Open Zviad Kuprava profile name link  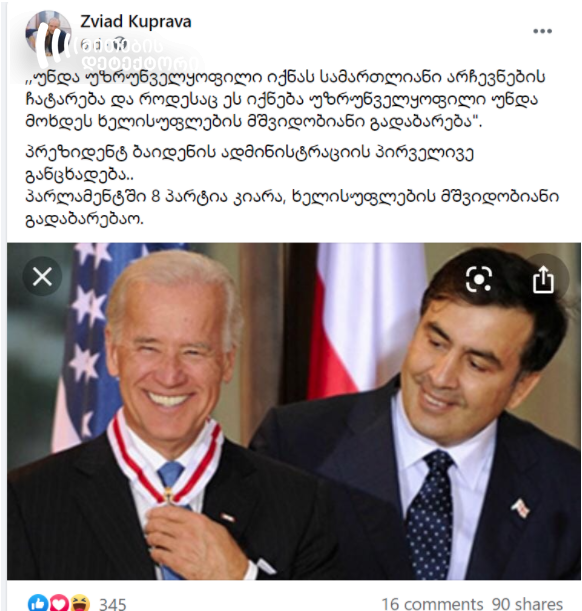(136, 22)
